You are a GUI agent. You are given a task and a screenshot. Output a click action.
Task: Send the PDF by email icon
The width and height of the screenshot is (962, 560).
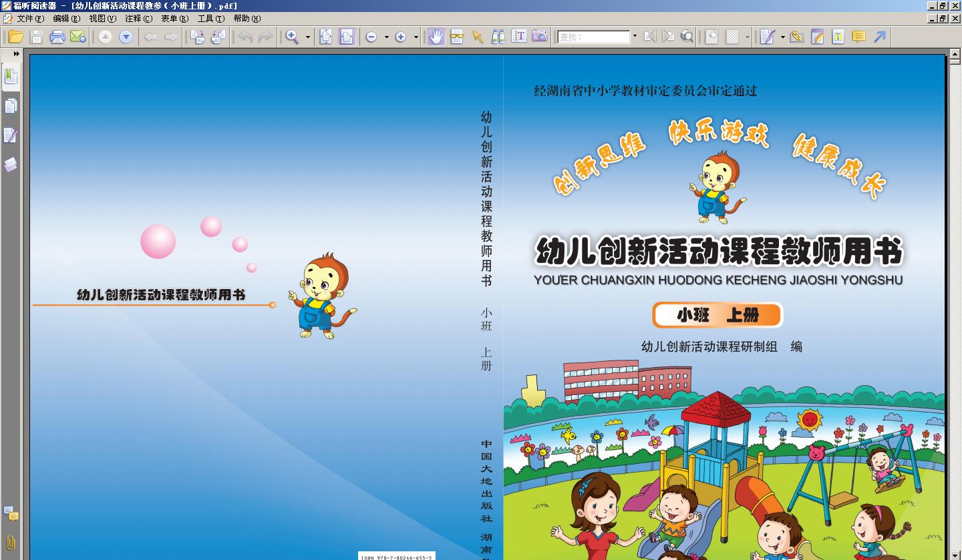(x=77, y=37)
